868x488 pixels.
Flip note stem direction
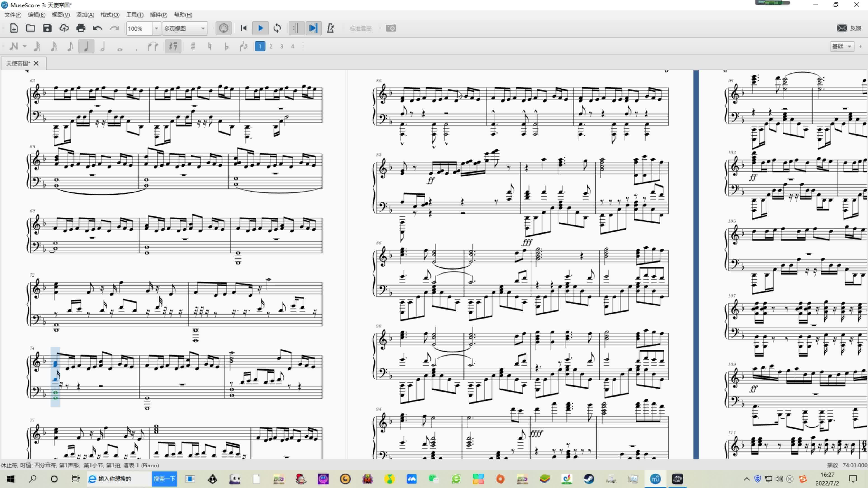tap(244, 46)
